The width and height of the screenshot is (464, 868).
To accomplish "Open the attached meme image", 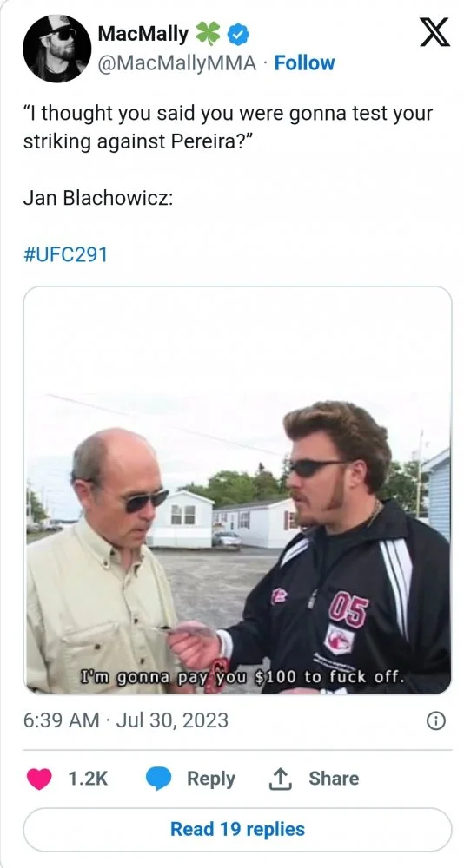I will (237, 490).
